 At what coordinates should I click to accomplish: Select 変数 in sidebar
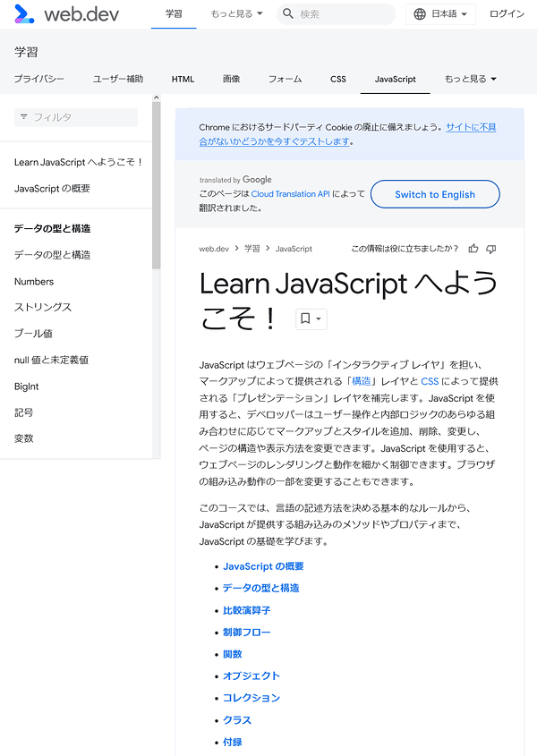(x=23, y=438)
